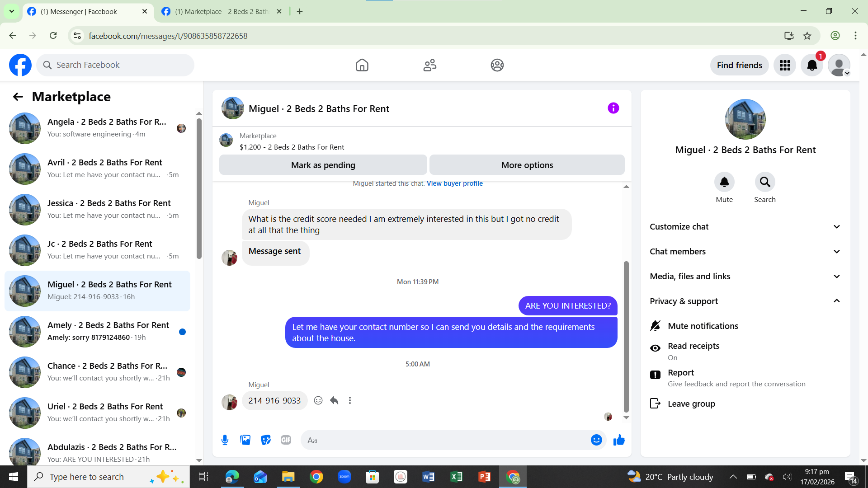Reply to the 214-916-9033 message
This screenshot has width=868, height=488.
click(334, 400)
